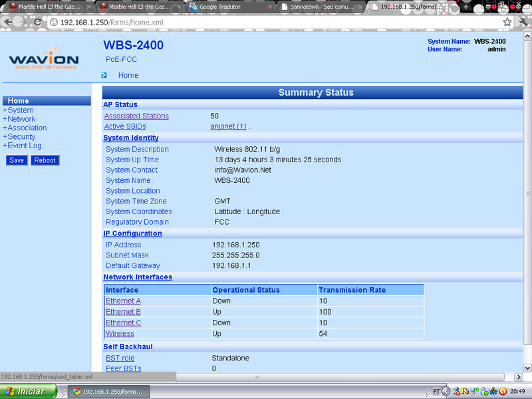Screen dimensions: 532x399
Task: Bookmark this page with the star icon
Action: tap(507, 23)
